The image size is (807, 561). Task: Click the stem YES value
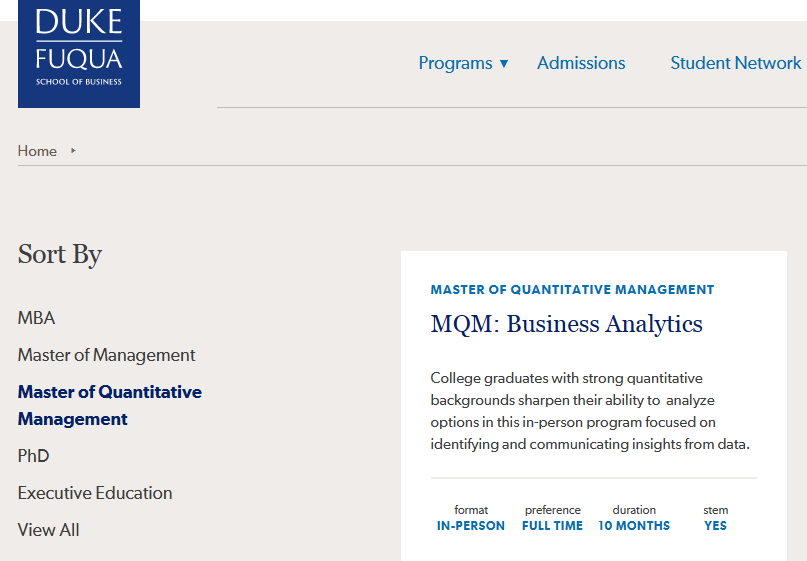coord(715,526)
